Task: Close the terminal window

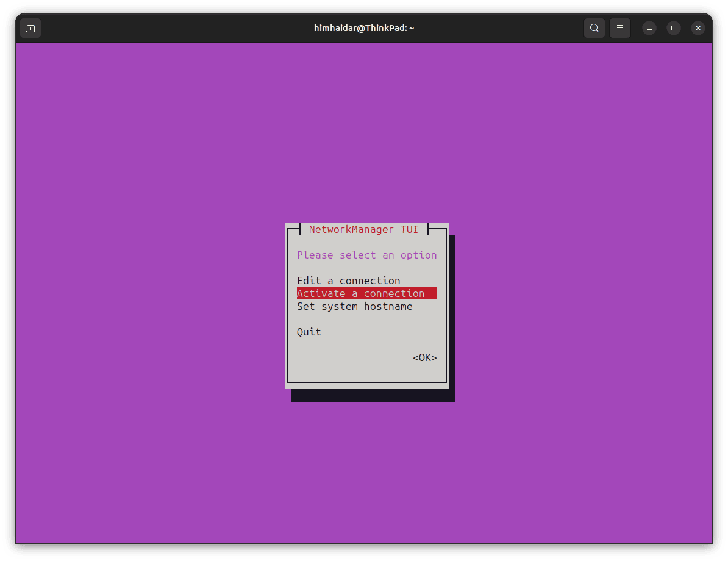Action: point(698,28)
